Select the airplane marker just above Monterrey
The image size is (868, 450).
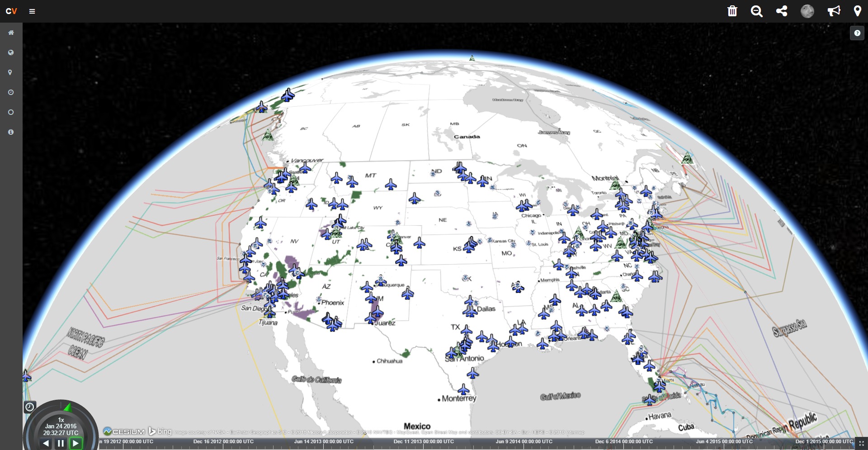463,389
